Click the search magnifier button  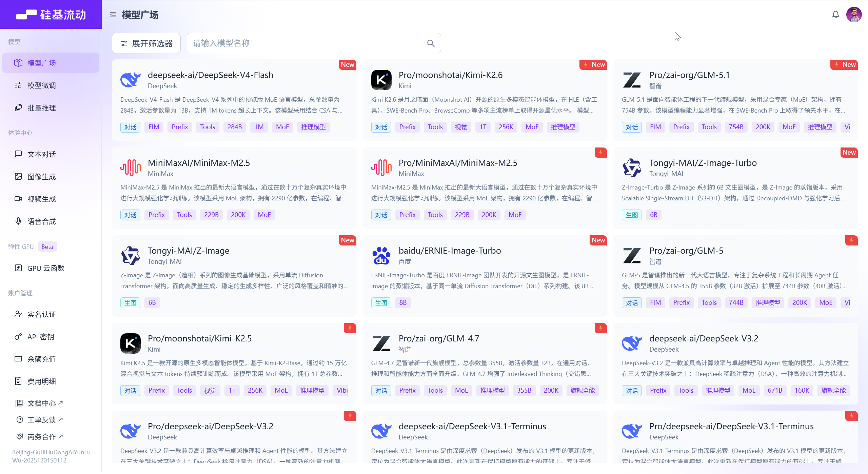[x=431, y=43]
